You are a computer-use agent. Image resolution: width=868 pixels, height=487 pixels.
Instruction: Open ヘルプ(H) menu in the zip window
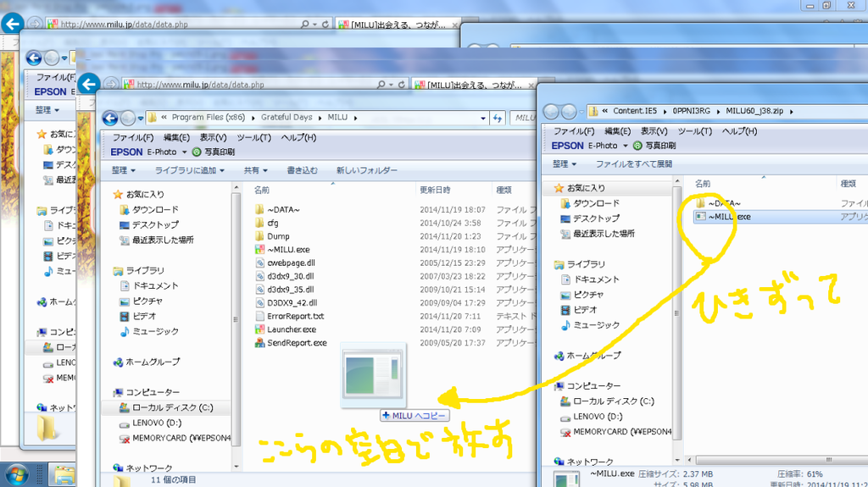point(739,131)
